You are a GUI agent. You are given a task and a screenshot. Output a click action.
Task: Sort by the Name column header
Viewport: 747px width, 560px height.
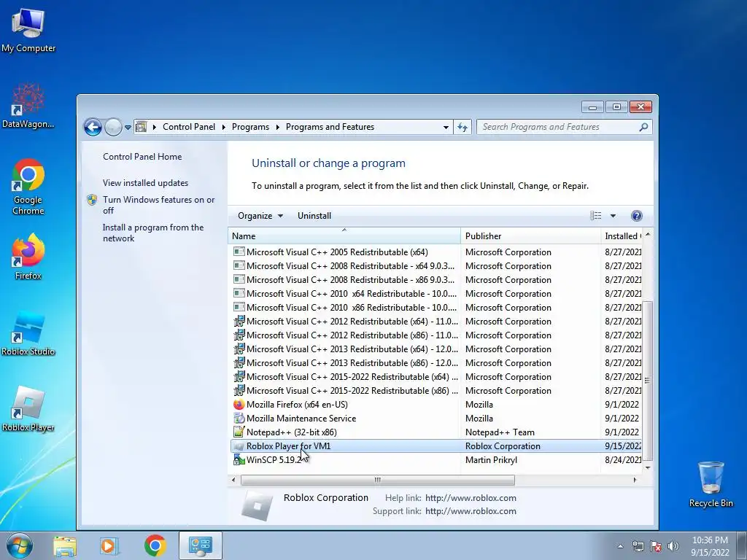pyautogui.click(x=344, y=236)
